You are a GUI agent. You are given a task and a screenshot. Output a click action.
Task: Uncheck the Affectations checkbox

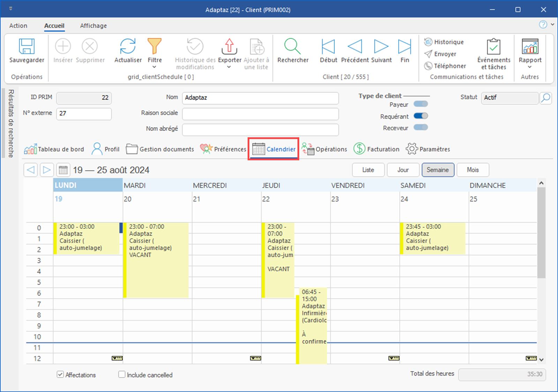[x=60, y=375]
